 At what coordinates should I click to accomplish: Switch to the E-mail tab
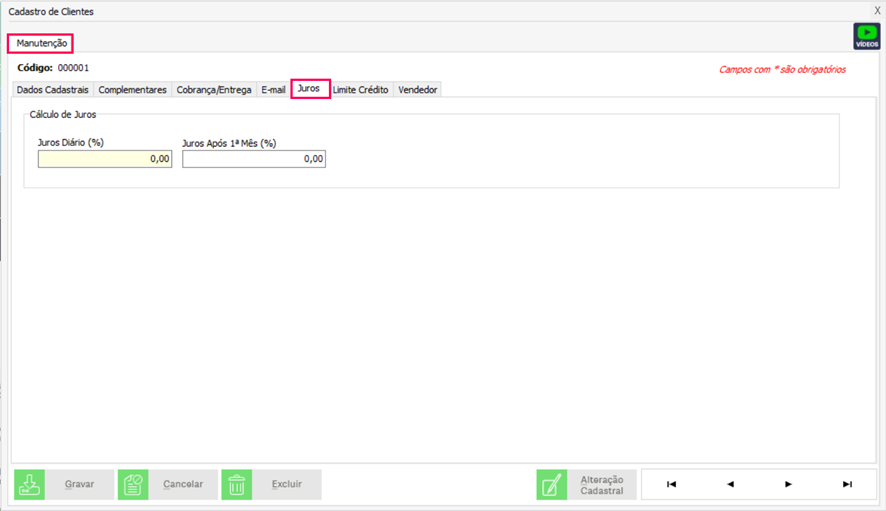click(273, 90)
